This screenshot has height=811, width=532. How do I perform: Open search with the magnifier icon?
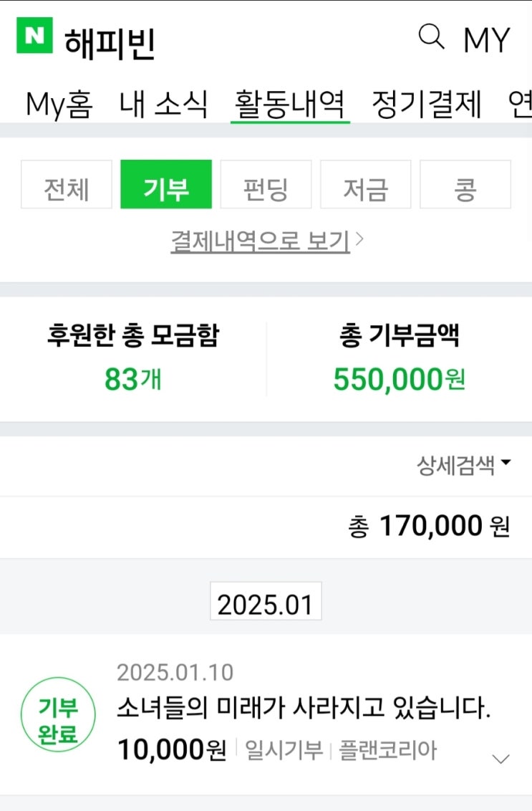431,36
